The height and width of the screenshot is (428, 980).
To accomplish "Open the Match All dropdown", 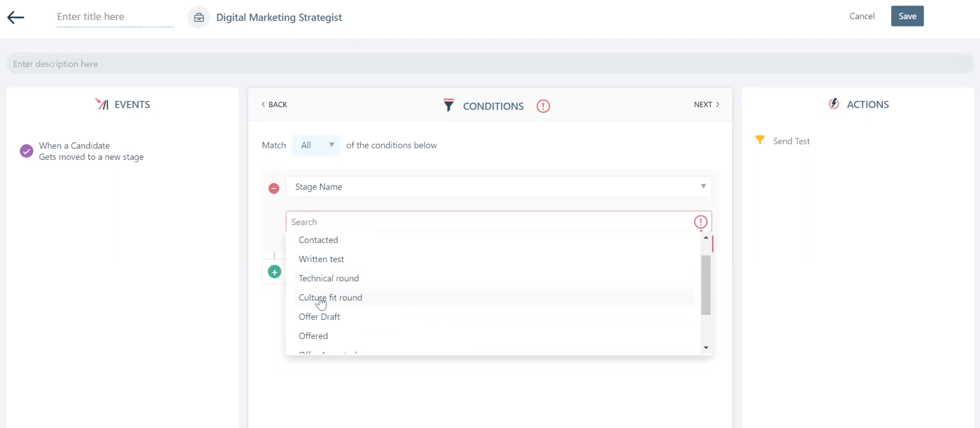I will click(x=316, y=145).
